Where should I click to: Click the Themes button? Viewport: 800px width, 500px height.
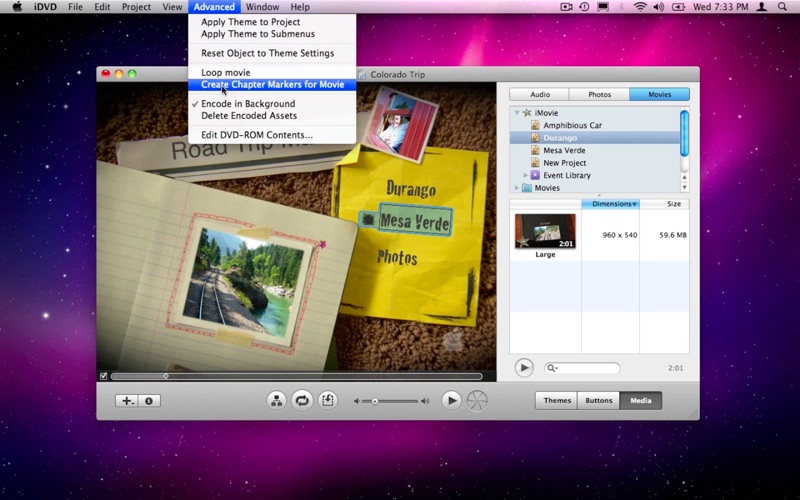pyautogui.click(x=557, y=401)
